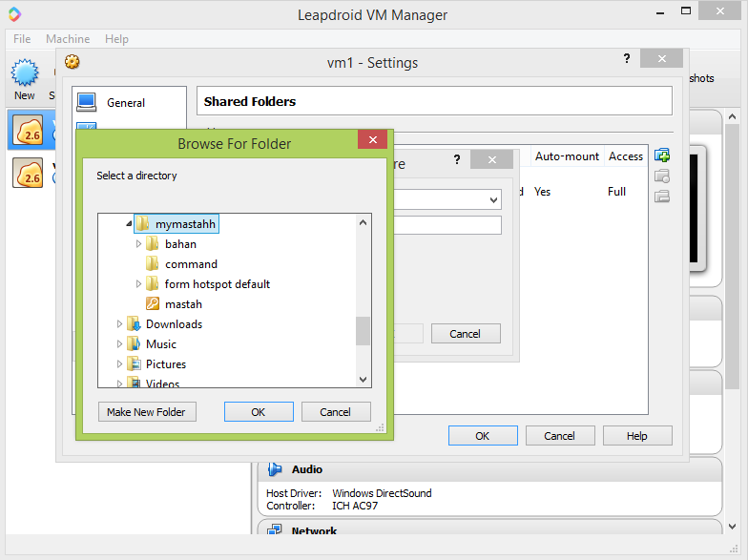This screenshot has width=748, height=560.
Task: Select the mastah item label
Action: click(183, 304)
